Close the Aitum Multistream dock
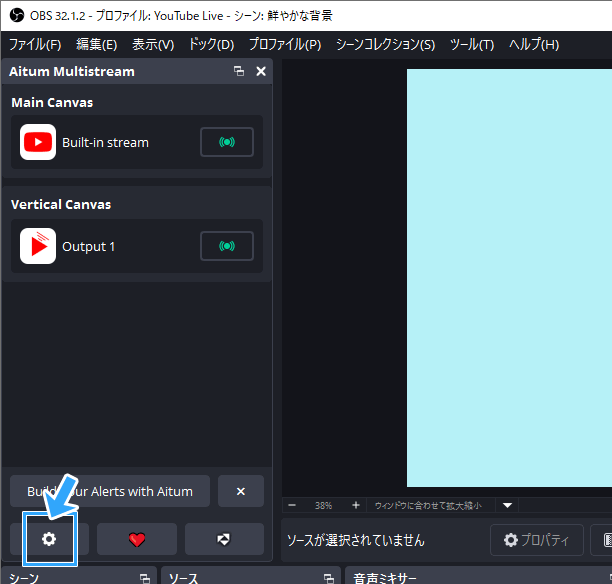Viewport: 612px width, 584px height. (x=261, y=71)
